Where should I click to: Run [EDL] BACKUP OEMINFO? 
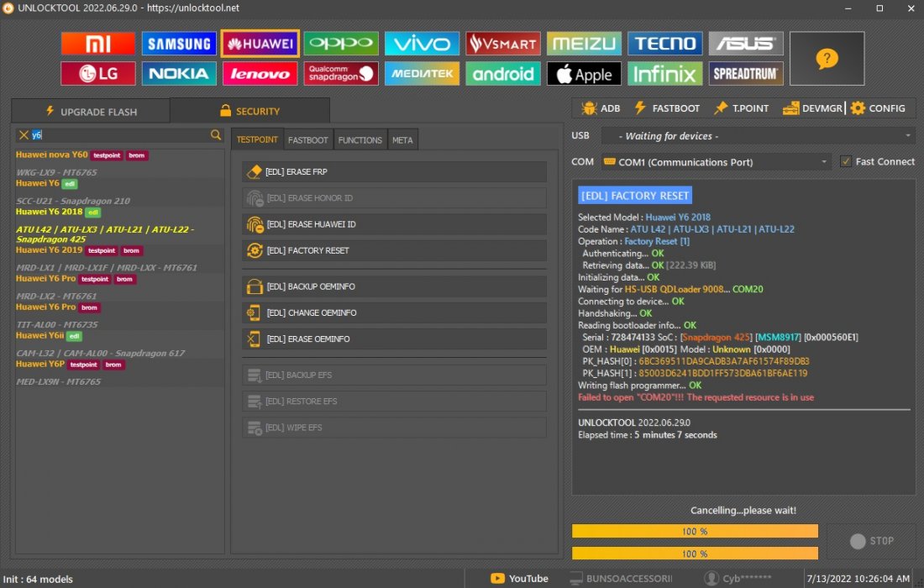point(394,287)
